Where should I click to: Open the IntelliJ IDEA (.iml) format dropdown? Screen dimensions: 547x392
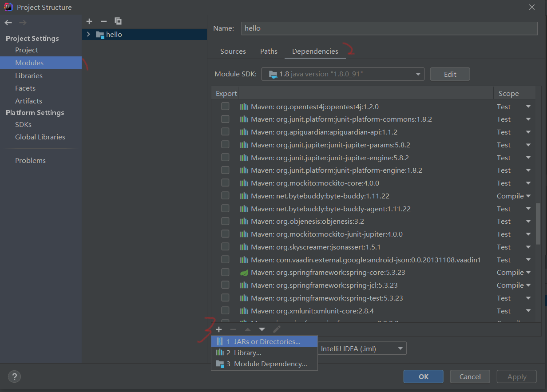362,348
